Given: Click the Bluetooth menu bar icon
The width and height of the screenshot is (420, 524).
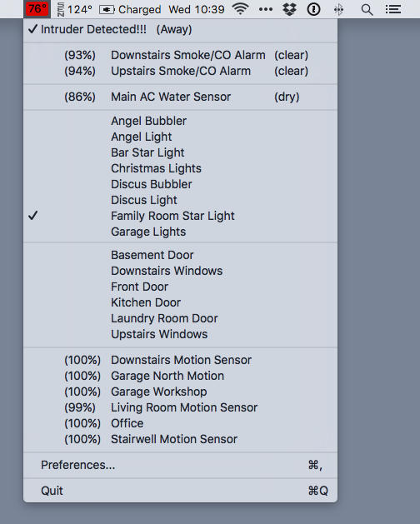Looking at the screenshot, I should point(338,10).
